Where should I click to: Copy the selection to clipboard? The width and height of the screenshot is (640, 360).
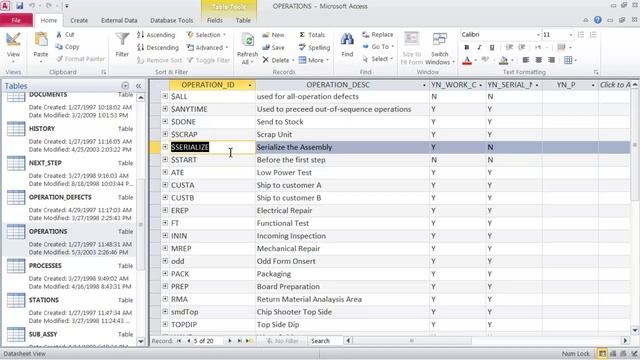tap(68, 47)
